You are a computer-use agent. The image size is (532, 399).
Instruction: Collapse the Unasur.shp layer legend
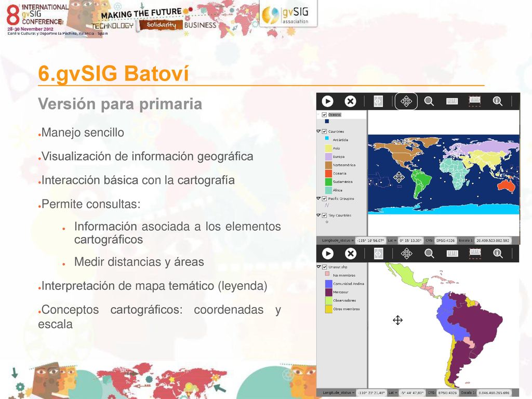click(x=318, y=267)
